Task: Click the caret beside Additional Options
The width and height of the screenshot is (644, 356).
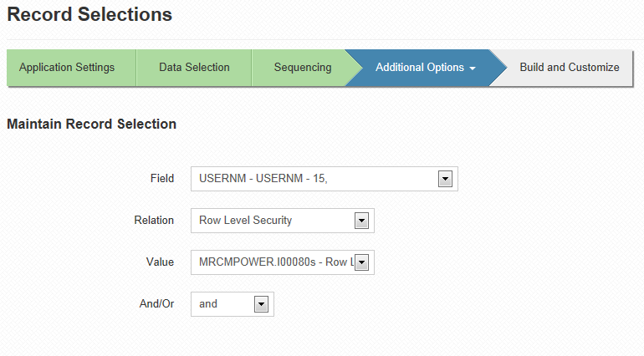Action: [x=473, y=69]
